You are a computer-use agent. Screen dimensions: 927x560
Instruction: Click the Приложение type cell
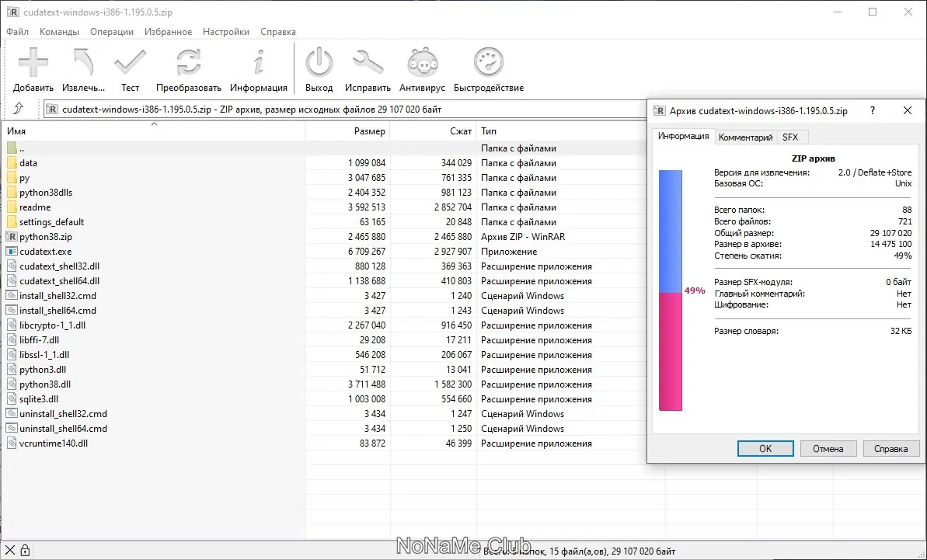tap(508, 252)
